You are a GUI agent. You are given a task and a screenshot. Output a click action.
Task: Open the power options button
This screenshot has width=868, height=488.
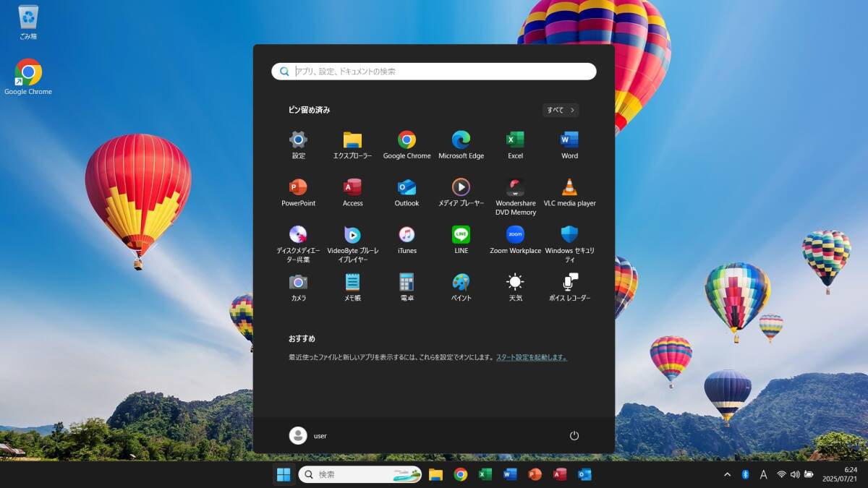click(574, 435)
